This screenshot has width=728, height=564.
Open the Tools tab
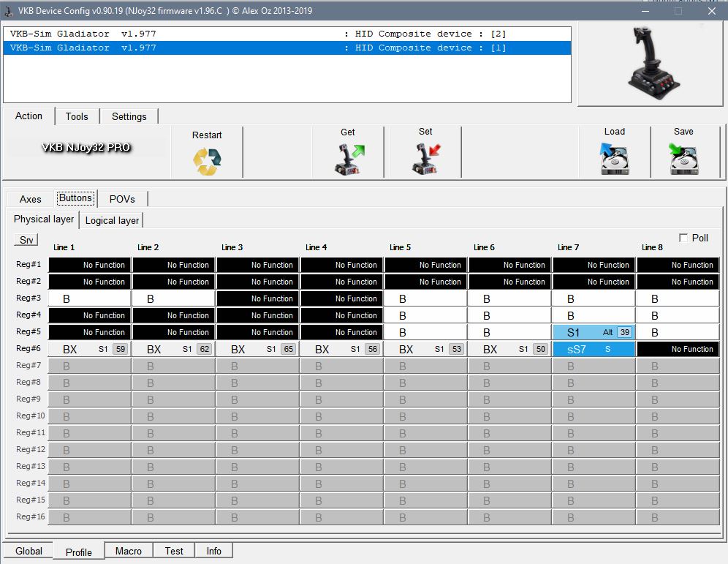coord(77,116)
